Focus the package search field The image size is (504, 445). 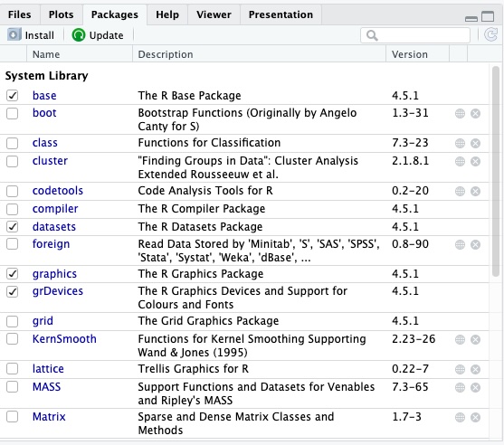415,35
